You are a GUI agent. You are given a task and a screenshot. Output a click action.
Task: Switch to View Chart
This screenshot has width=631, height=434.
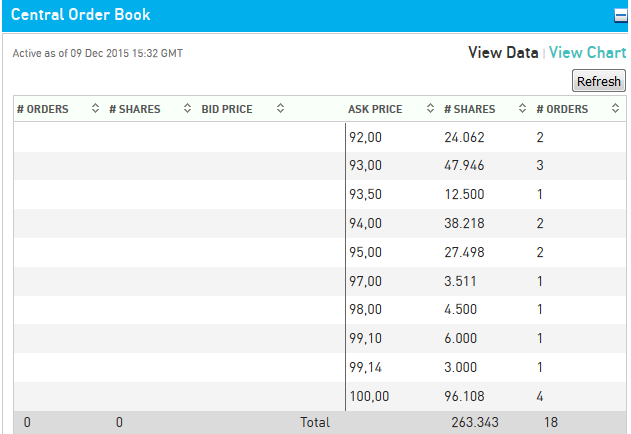[x=587, y=52]
